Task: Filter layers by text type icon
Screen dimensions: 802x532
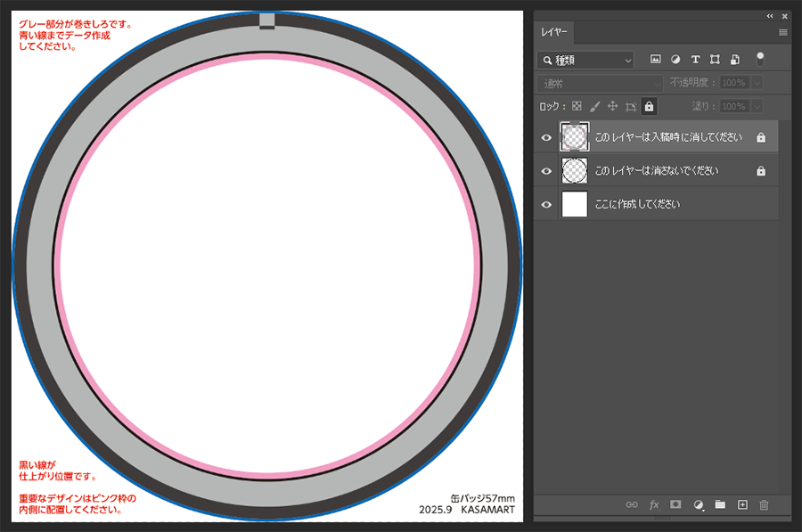Action: click(695, 60)
